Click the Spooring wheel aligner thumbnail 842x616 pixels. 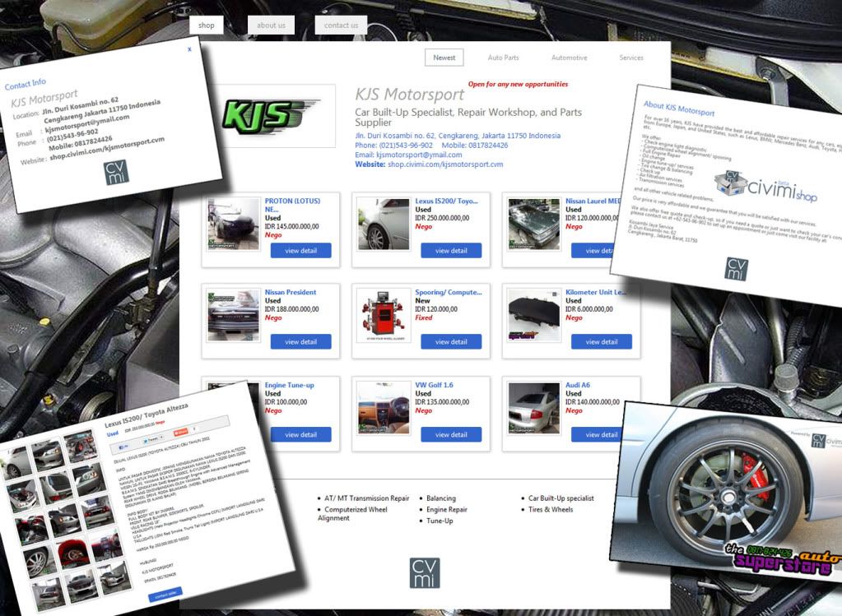[x=384, y=315]
